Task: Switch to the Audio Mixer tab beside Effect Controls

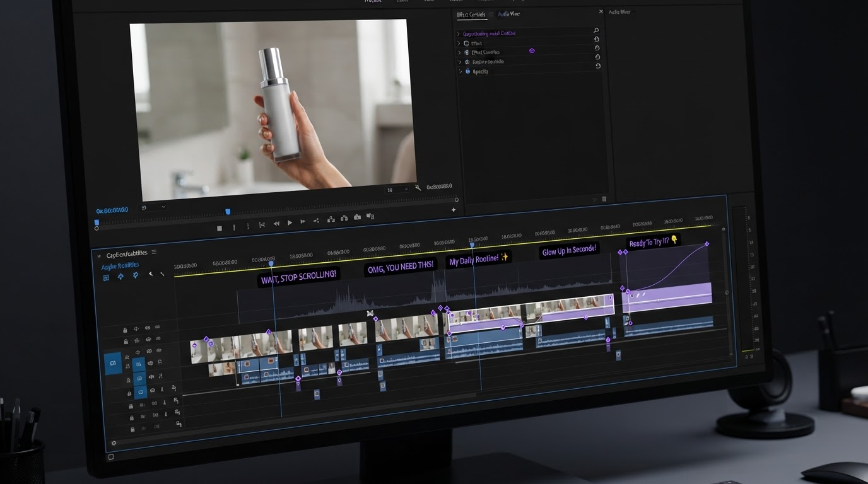Action: pyautogui.click(x=508, y=13)
